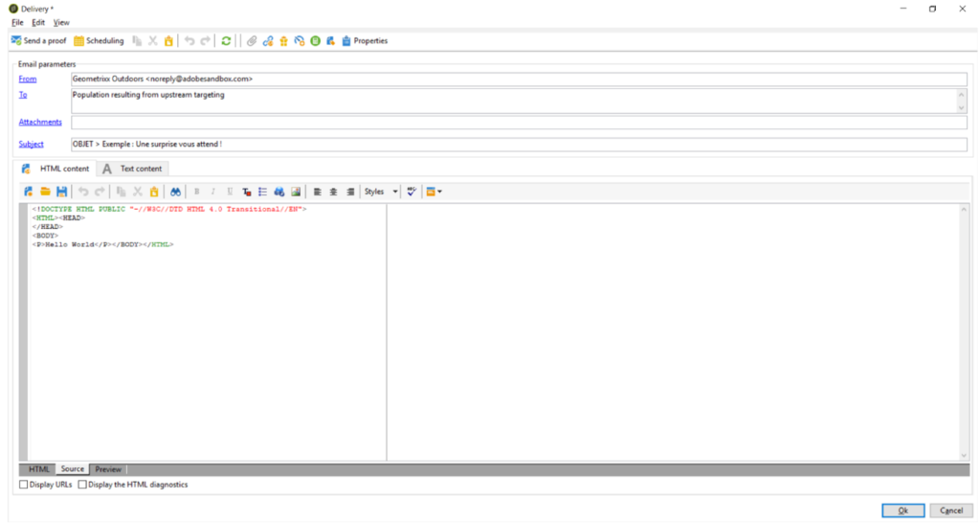Viewport: 980px width, 523px height.
Task: Open delivery Properties
Action: 364,41
